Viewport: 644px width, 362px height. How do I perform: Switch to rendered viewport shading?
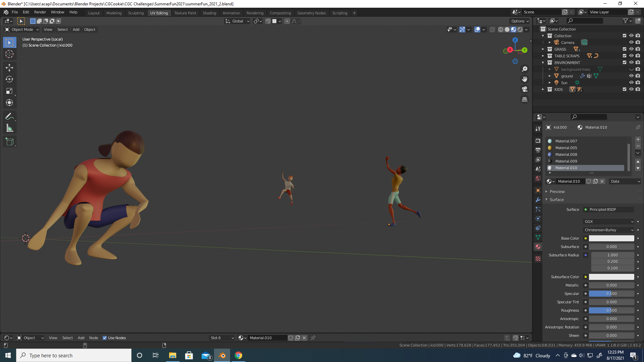(520, 29)
